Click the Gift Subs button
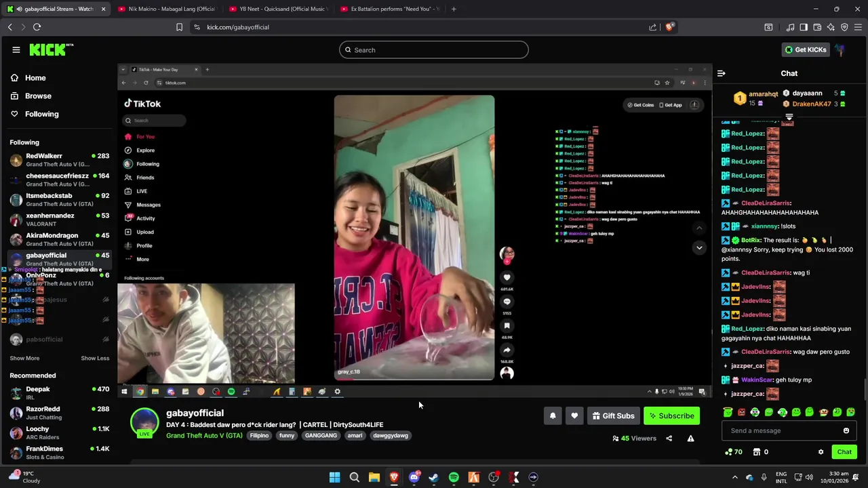 tap(613, 416)
